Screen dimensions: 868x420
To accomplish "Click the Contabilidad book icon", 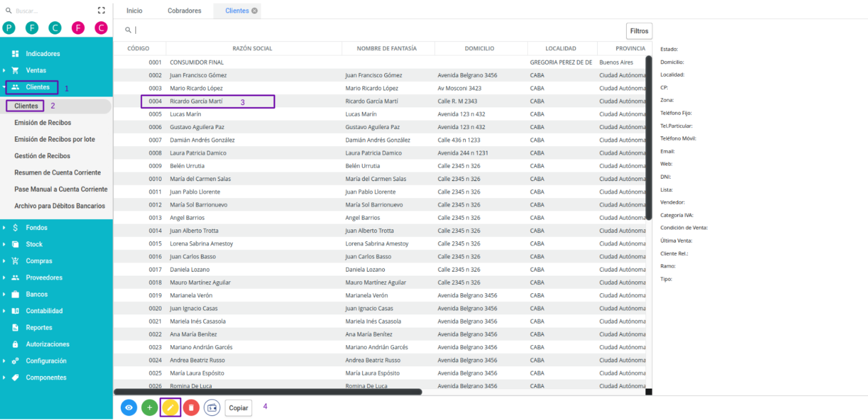I will (x=16, y=311).
